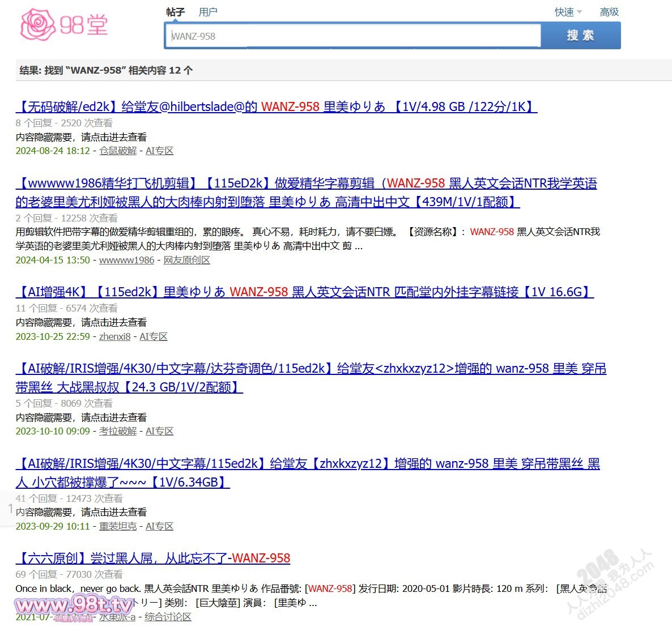Visit the 重装坦克 author profile
The height and width of the screenshot is (627, 672).
pyautogui.click(x=118, y=526)
